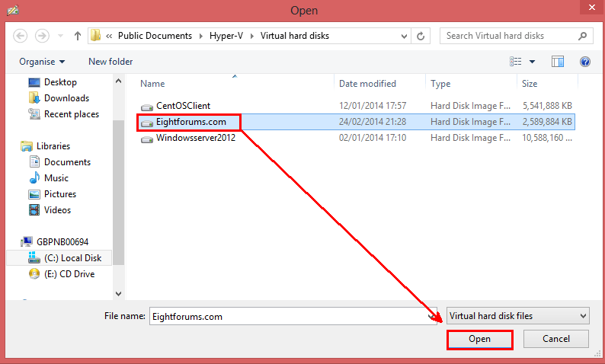Expand the Organise dropdown menu
This screenshot has height=364, width=605.
point(42,62)
